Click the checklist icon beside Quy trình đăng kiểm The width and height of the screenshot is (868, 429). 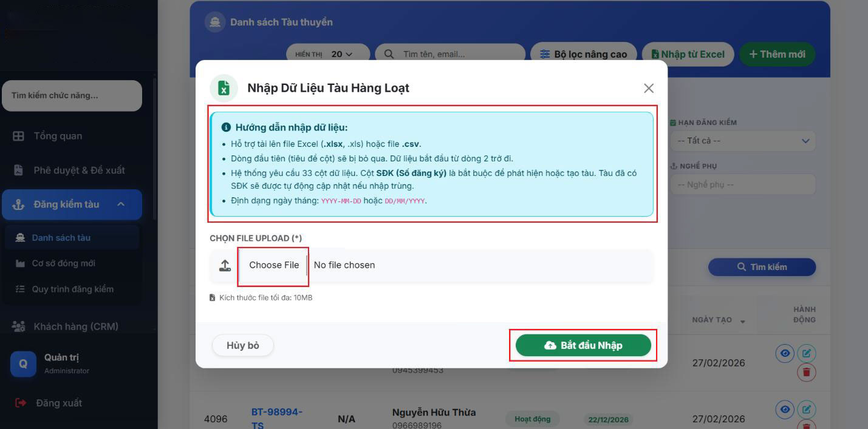(20, 289)
